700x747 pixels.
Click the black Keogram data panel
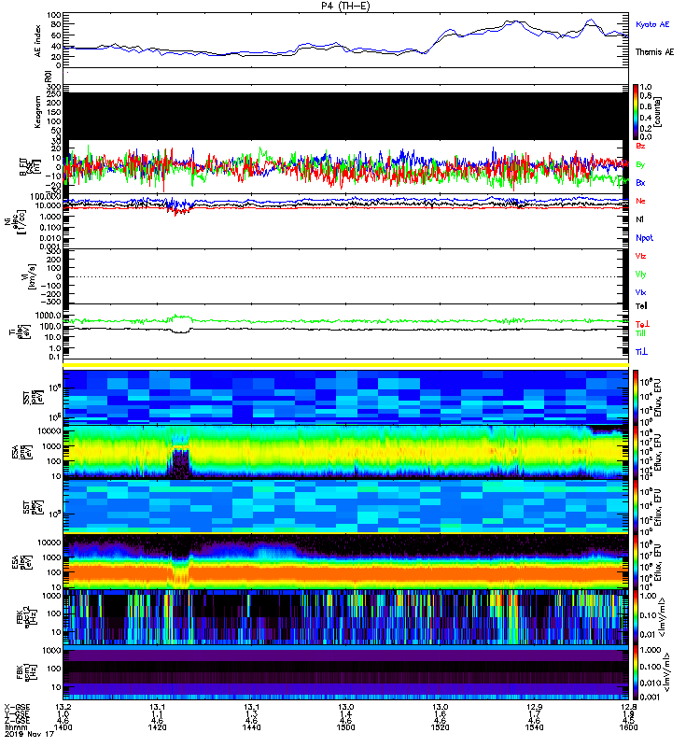click(x=345, y=116)
